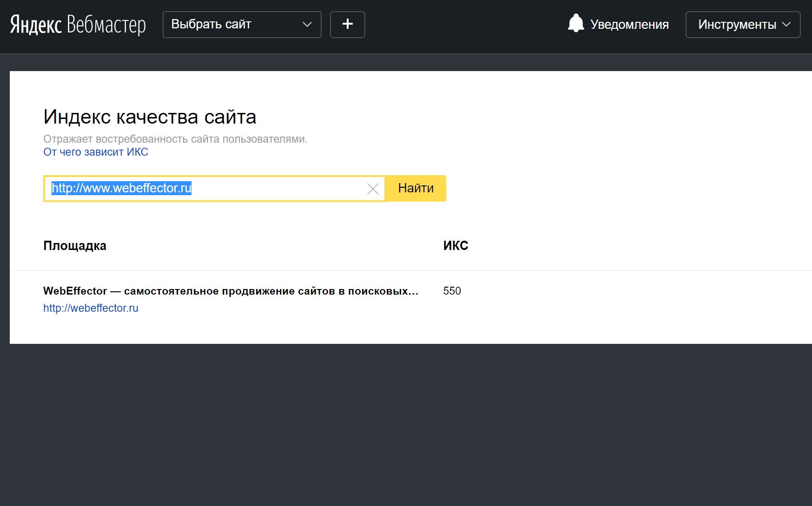Click the Вебмастер logo text
This screenshot has height=506, width=812.
pyautogui.click(x=106, y=25)
